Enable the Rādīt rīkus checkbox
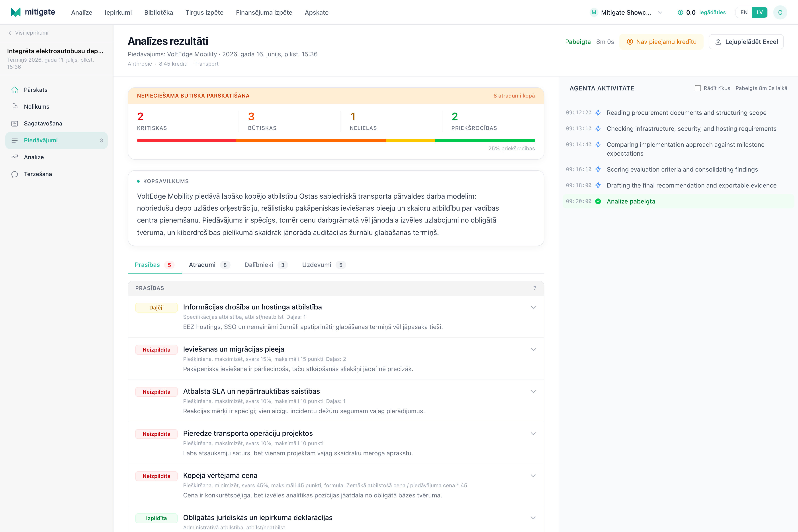798x532 pixels. click(698, 88)
